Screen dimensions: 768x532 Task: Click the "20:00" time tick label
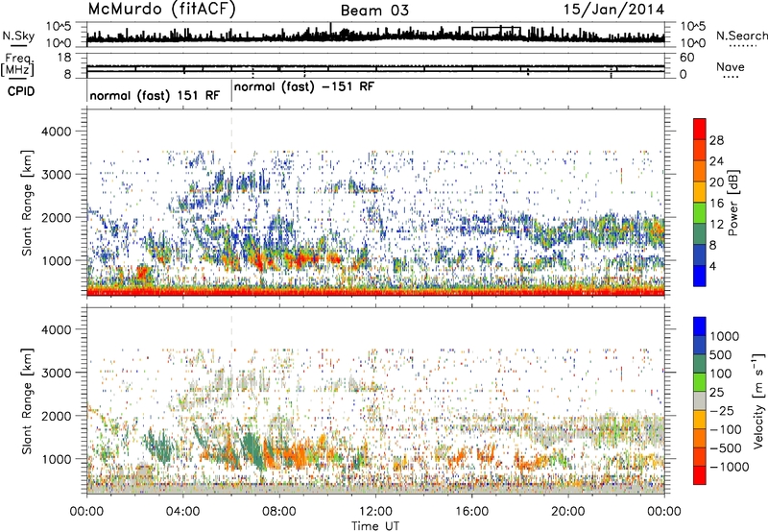[567, 512]
